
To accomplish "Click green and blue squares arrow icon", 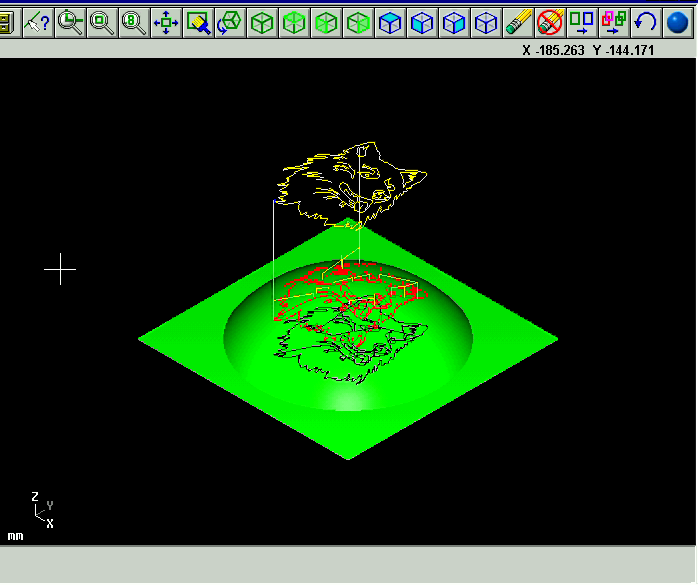I will click(x=583, y=22).
